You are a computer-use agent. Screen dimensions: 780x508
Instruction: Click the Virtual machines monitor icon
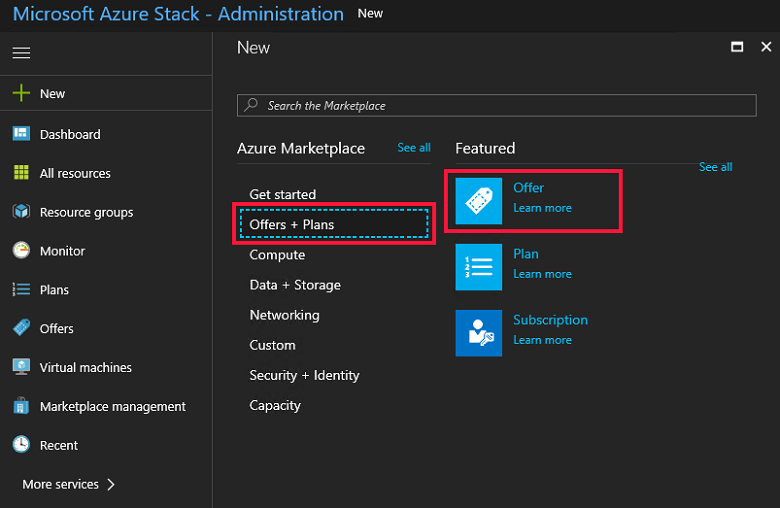click(21, 367)
